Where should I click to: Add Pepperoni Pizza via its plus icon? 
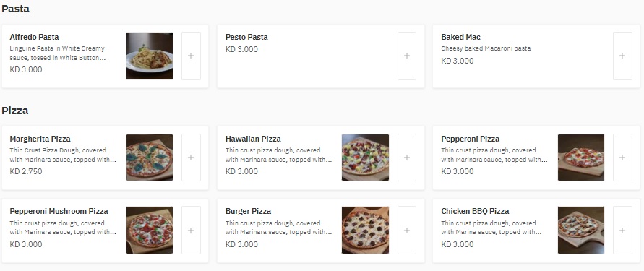(x=622, y=158)
